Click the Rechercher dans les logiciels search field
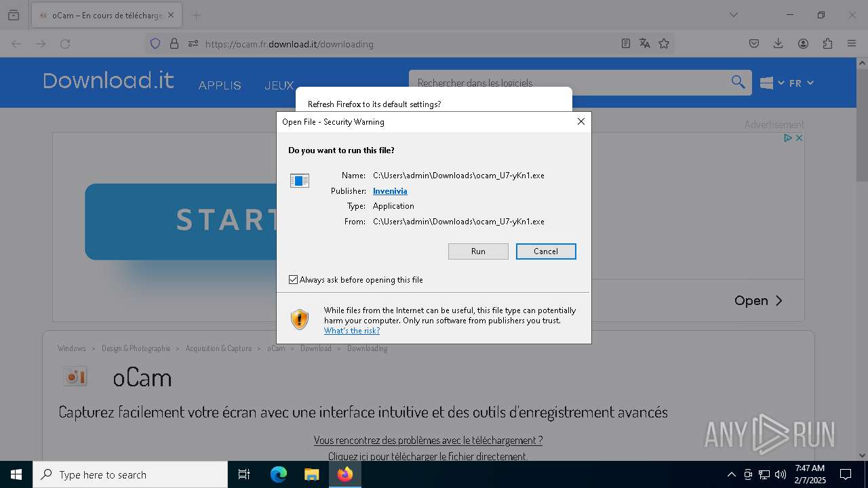Image resolution: width=868 pixels, height=488 pixels. click(x=570, y=83)
